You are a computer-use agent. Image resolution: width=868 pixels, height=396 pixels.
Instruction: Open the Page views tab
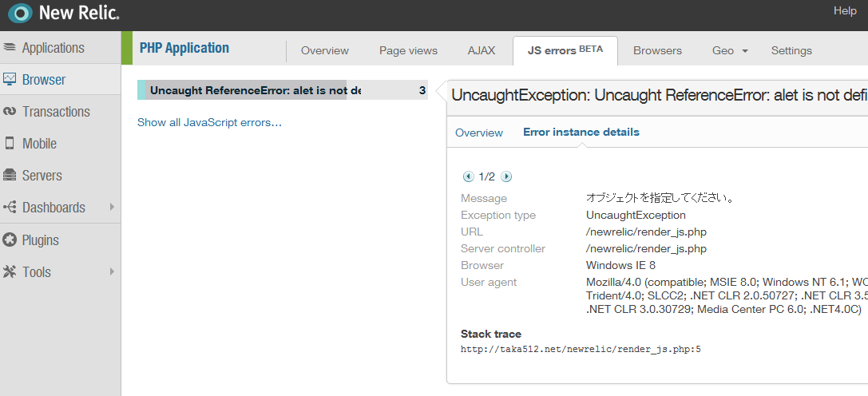[x=408, y=50]
